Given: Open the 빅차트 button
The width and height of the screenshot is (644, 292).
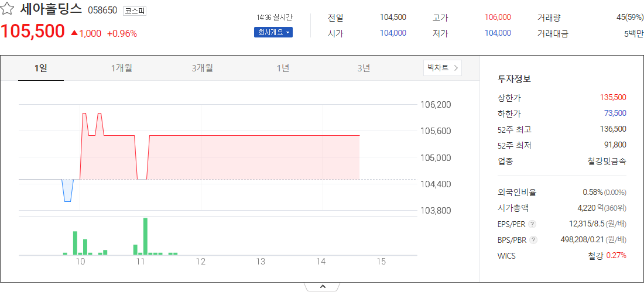Looking at the screenshot, I should pyautogui.click(x=443, y=68).
